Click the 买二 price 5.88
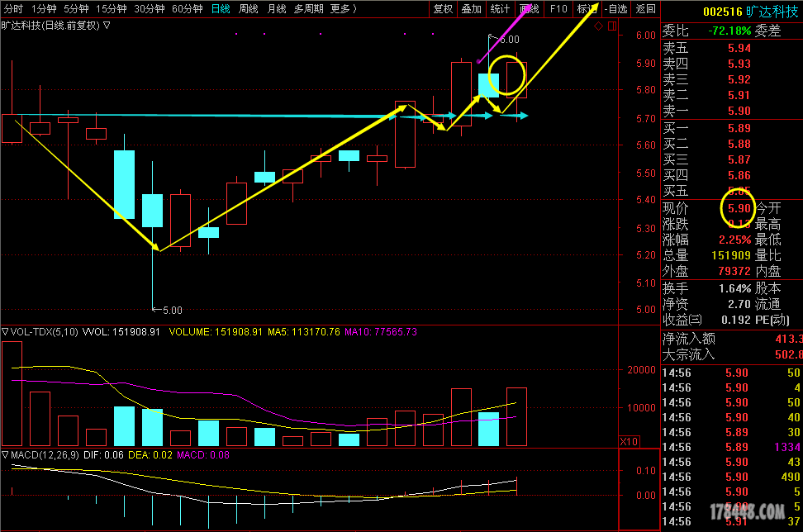 point(739,145)
